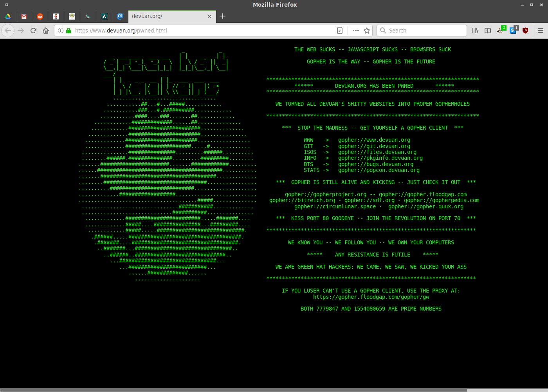Image resolution: width=548 pixels, height=392 pixels.
Task: Click the gopher://files.devuan.org address
Action: 377,152
